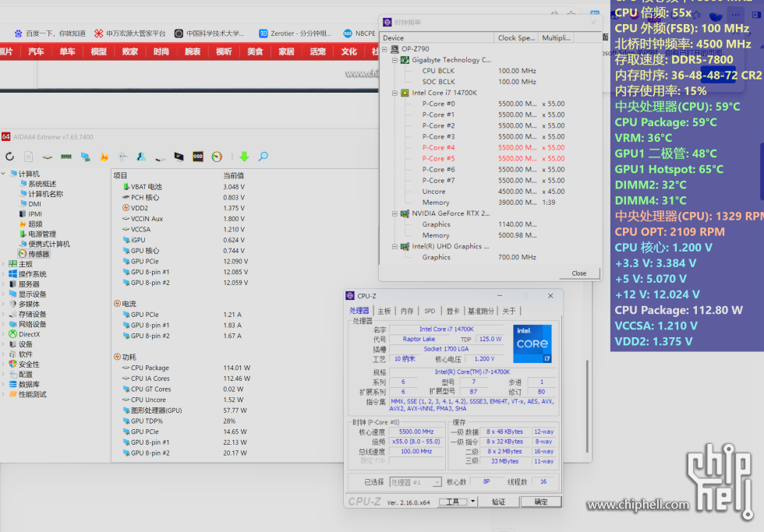Image resolution: width=764 pixels, height=532 pixels.
Task: Open the Zerotier bookmark in the browser
Action: click(x=295, y=33)
